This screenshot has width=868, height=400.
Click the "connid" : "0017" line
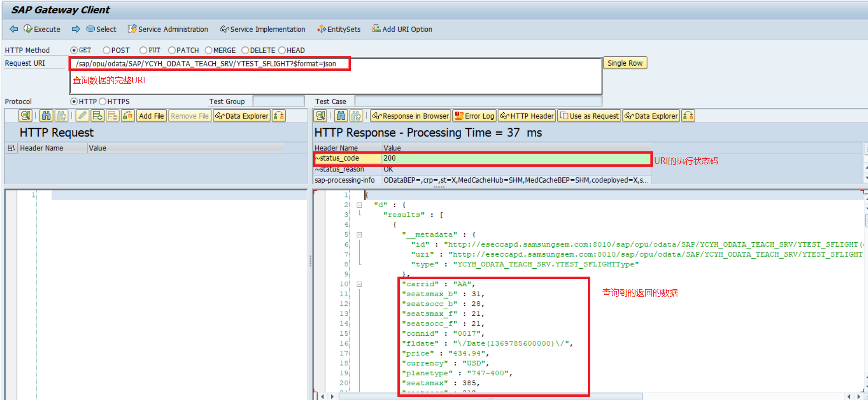tap(443, 333)
